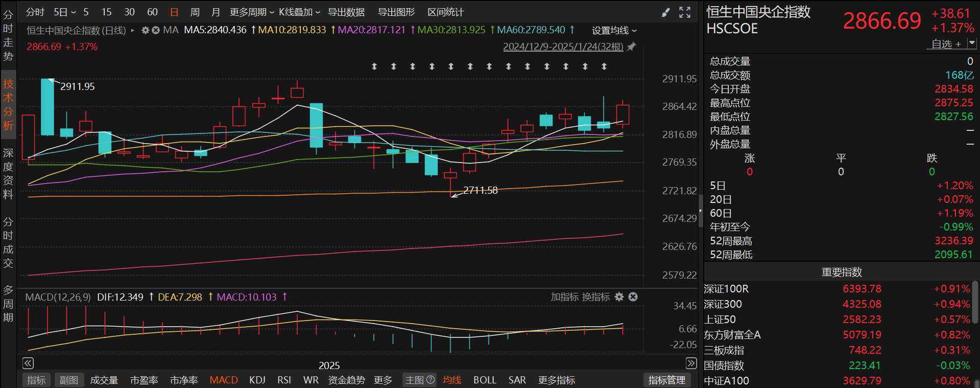The image size is (980, 388).
Task: Open the 更多周期 dropdown
Action: pyautogui.click(x=252, y=12)
